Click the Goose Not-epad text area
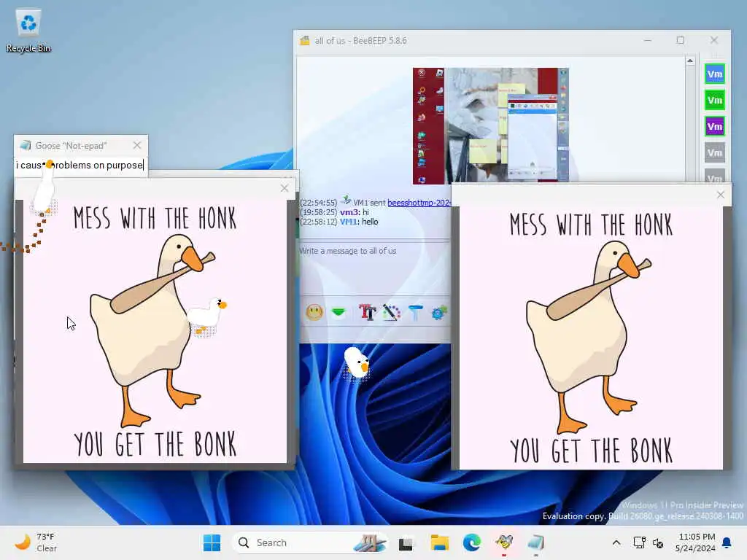 [80, 166]
